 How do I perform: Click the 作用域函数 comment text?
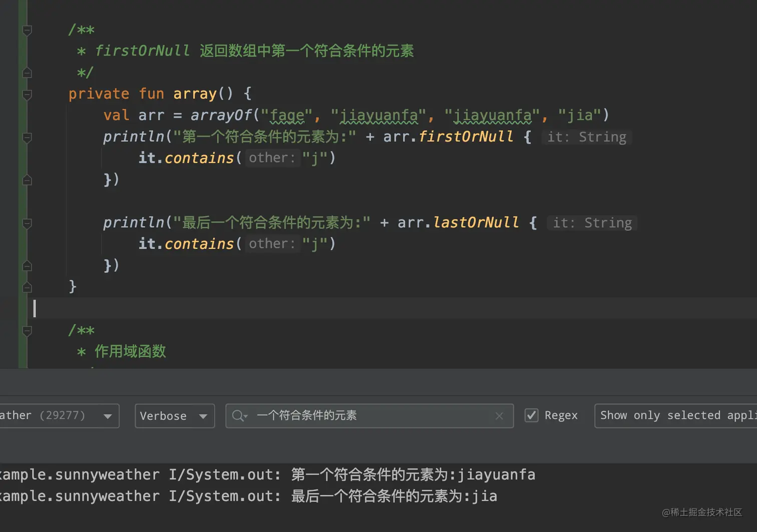130,351
